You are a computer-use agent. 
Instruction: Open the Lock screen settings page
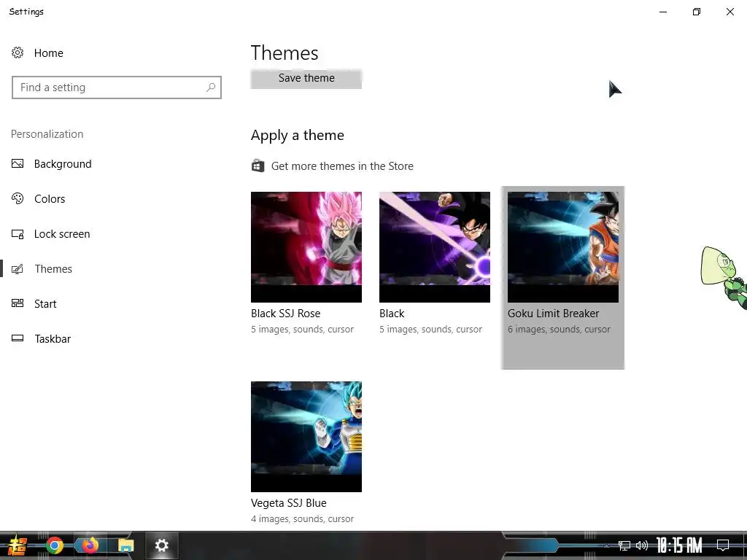[x=62, y=234]
